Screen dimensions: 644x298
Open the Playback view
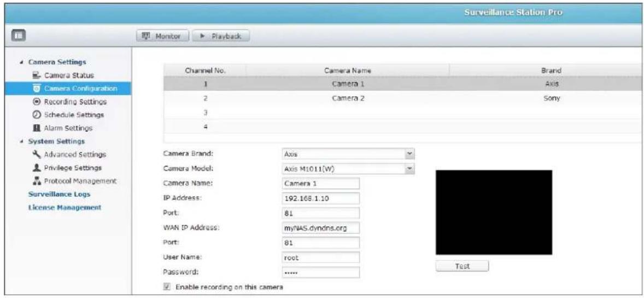click(220, 36)
